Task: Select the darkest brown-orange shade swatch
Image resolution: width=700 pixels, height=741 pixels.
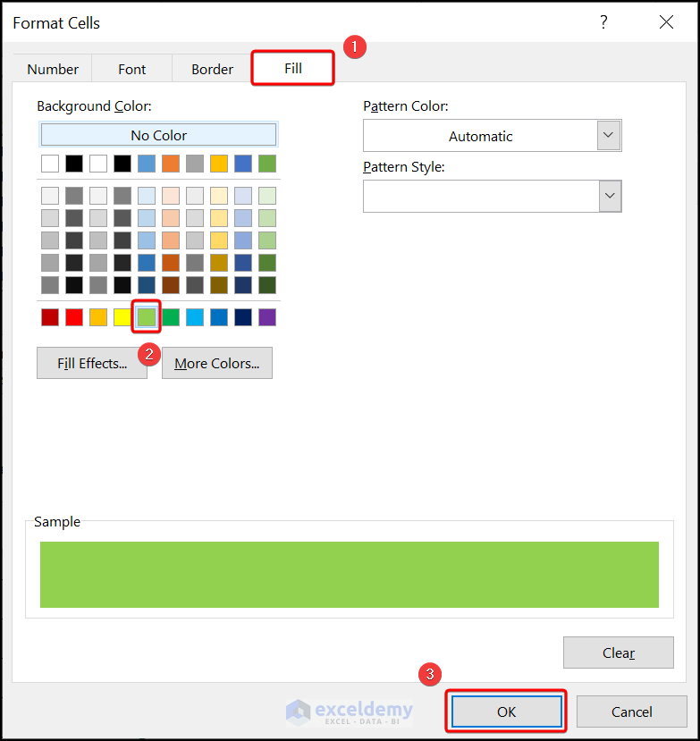Action: [x=171, y=285]
